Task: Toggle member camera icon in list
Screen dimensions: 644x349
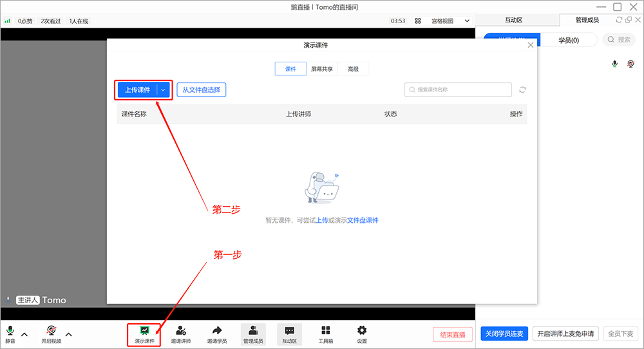Action: [x=631, y=64]
